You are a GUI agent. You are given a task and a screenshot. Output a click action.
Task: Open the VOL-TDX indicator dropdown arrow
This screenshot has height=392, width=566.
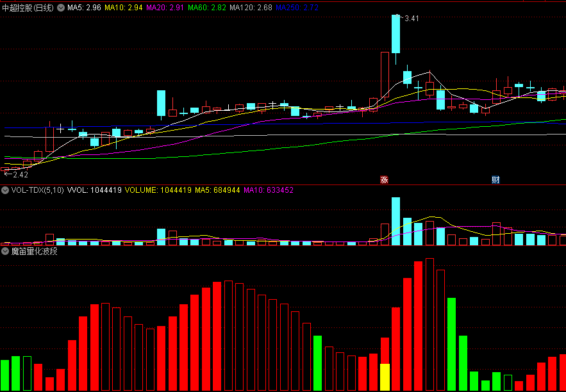point(5,190)
